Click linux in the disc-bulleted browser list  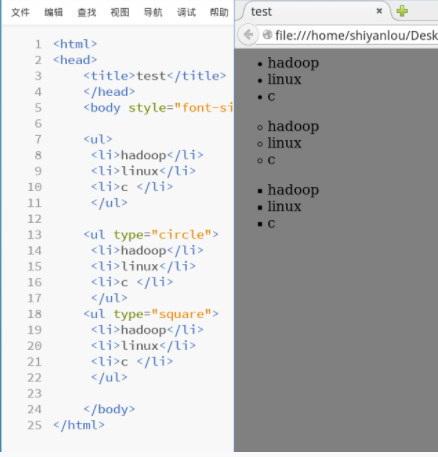(284, 79)
